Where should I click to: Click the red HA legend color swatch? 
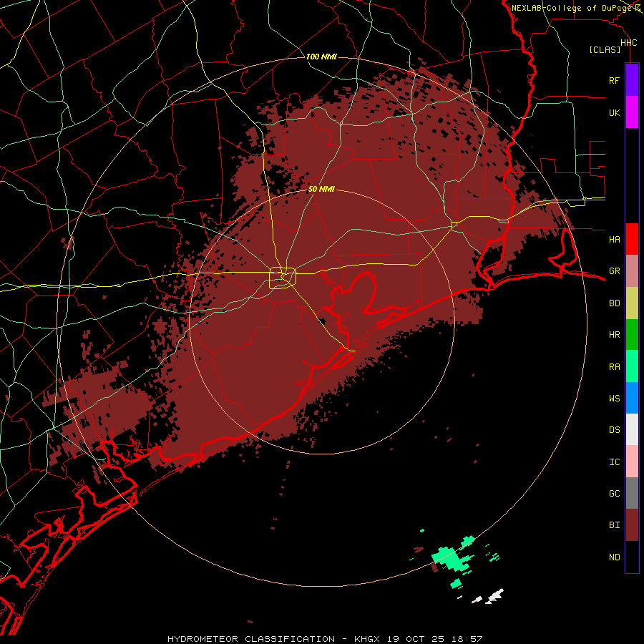(x=632, y=239)
